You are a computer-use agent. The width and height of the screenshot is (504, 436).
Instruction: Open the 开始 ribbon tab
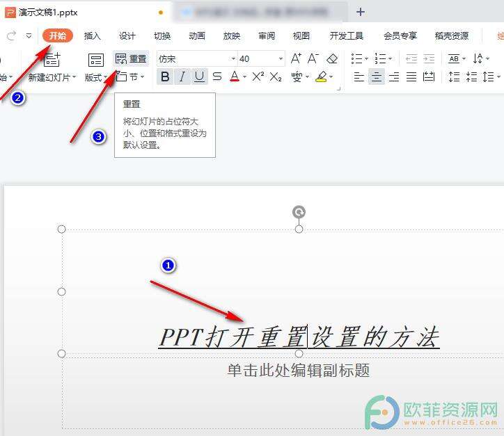click(x=58, y=35)
